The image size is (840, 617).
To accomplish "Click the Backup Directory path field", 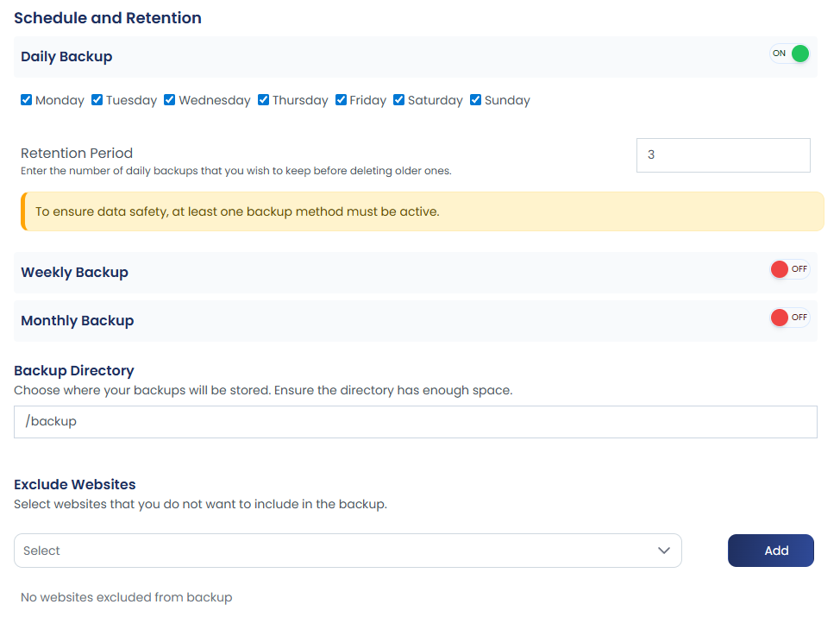I will click(x=415, y=422).
